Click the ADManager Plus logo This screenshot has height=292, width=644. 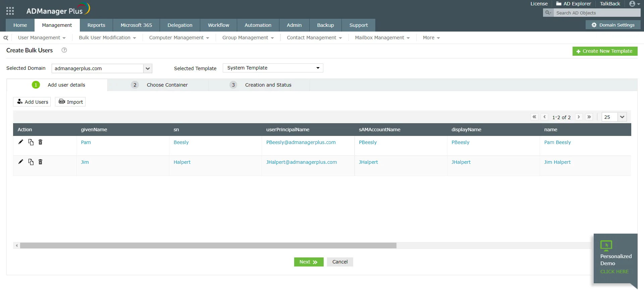[x=58, y=9]
